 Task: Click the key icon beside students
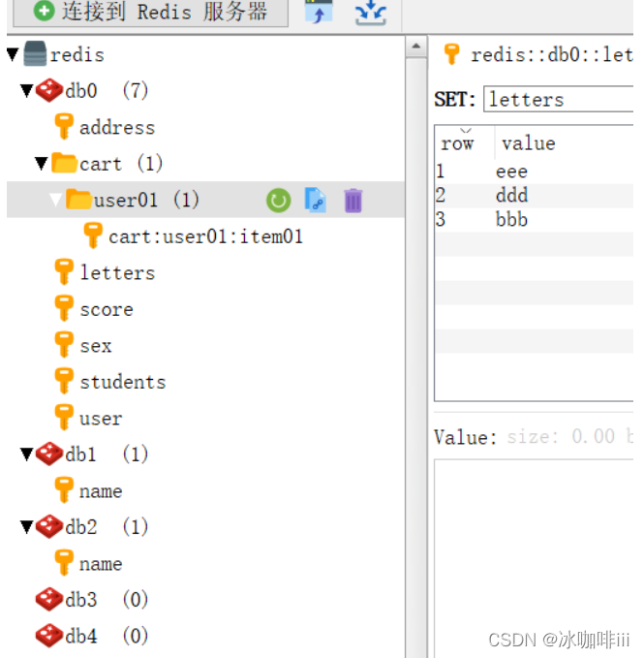[x=64, y=381]
